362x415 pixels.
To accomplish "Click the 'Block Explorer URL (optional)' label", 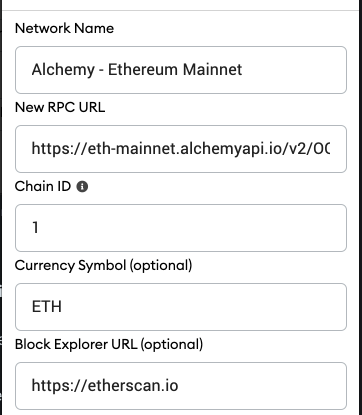I will 109,345.
